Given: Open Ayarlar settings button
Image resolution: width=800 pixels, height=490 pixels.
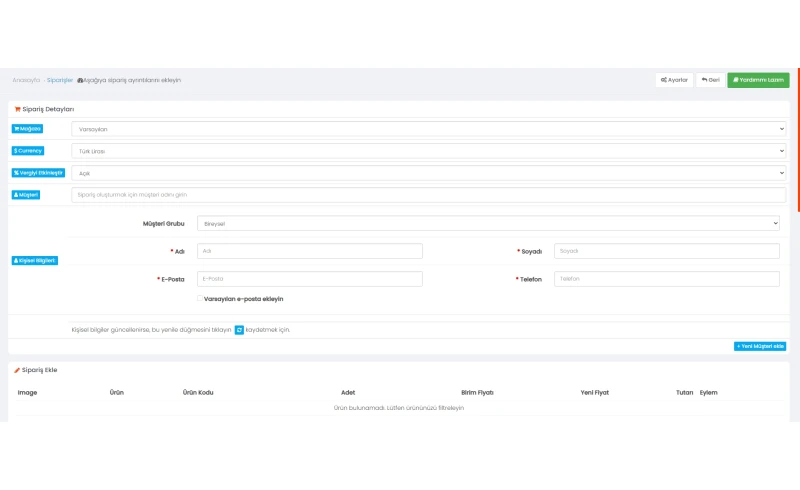Looking at the screenshot, I should pyautogui.click(x=674, y=80).
